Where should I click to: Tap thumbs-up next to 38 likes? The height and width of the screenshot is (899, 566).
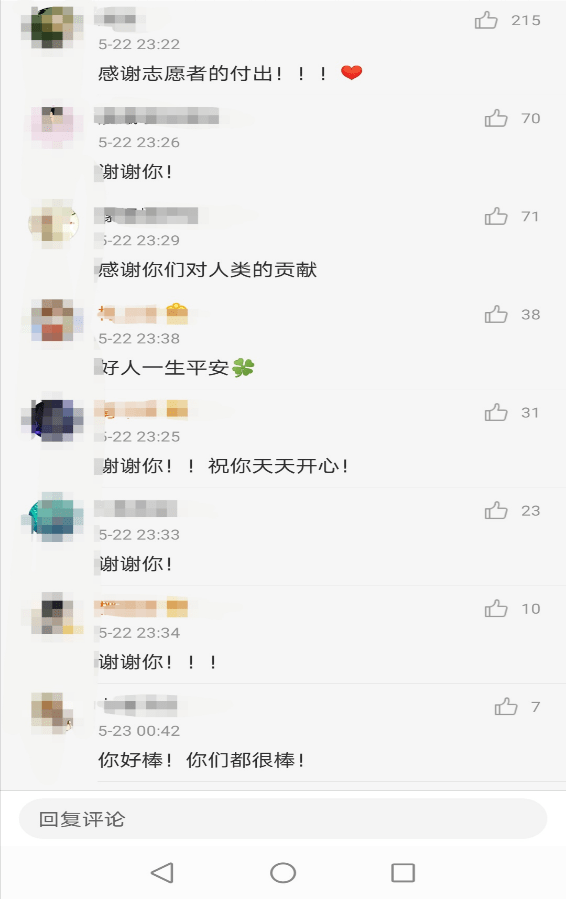click(x=496, y=314)
